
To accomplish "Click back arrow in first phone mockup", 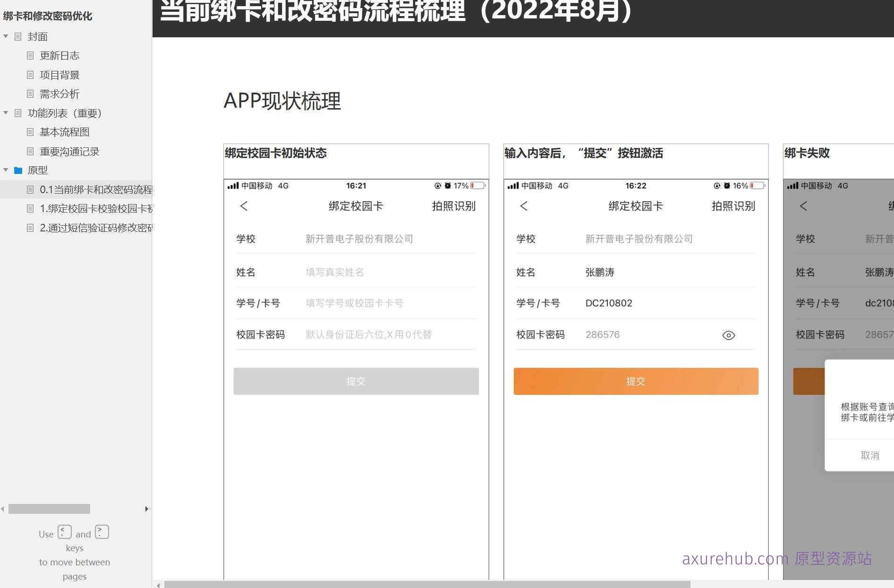I will 244,206.
